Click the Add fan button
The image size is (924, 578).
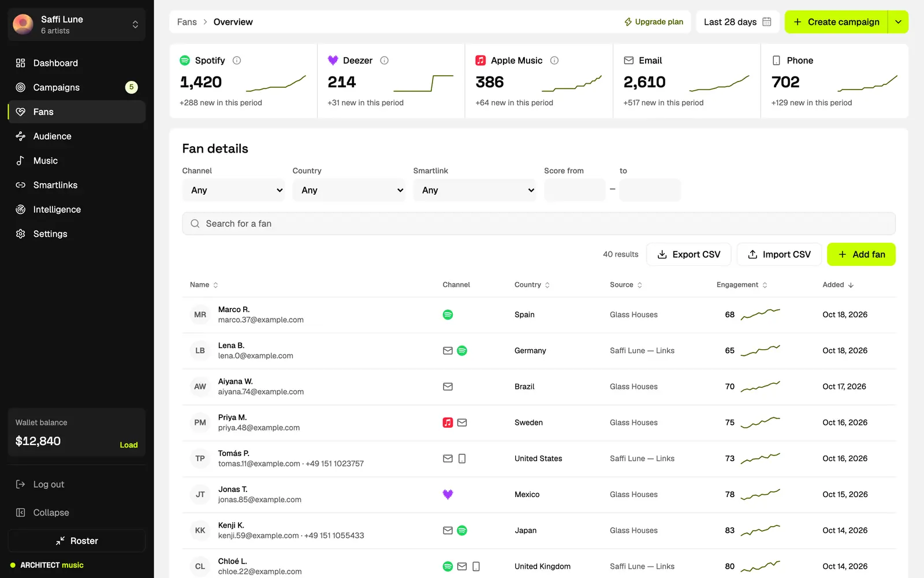pyautogui.click(x=861, y=254)
